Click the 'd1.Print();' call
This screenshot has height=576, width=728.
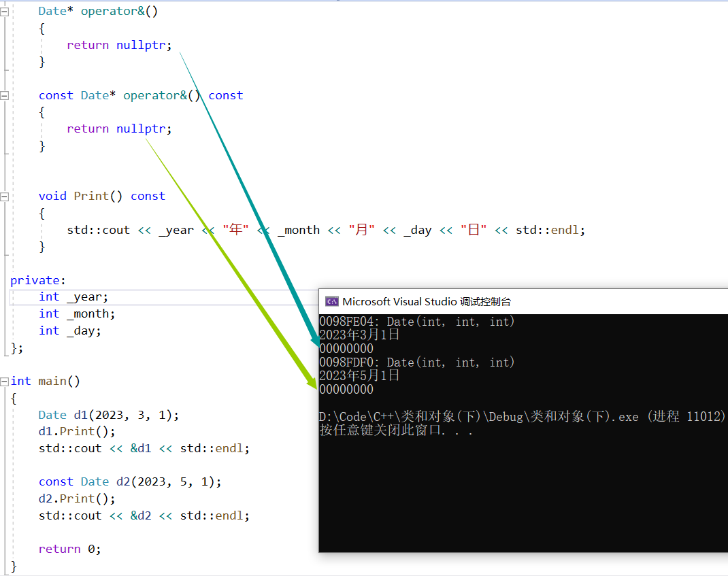tap(77, 432)
